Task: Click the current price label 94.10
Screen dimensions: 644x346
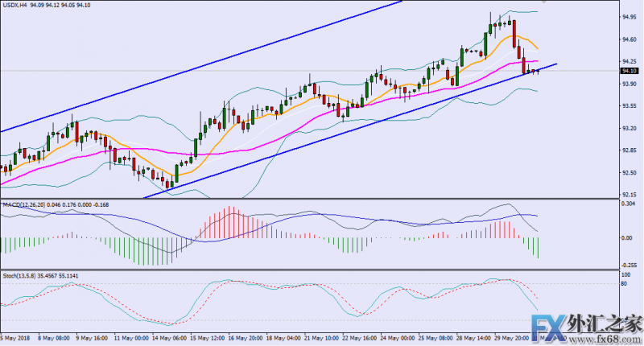Action: (x=630, y=71)
